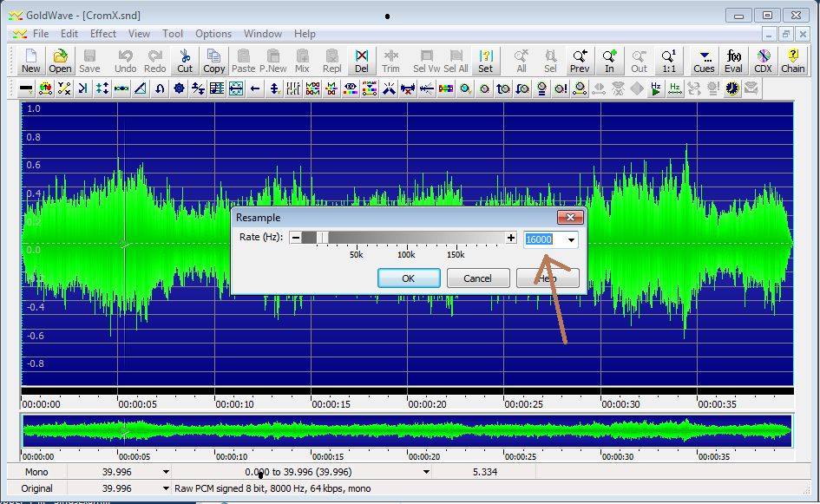The width and height of the screenshot is (820, 504).
Task: Click the Zoom In icon
Action: pyautogui.click(x=609, y=61)
